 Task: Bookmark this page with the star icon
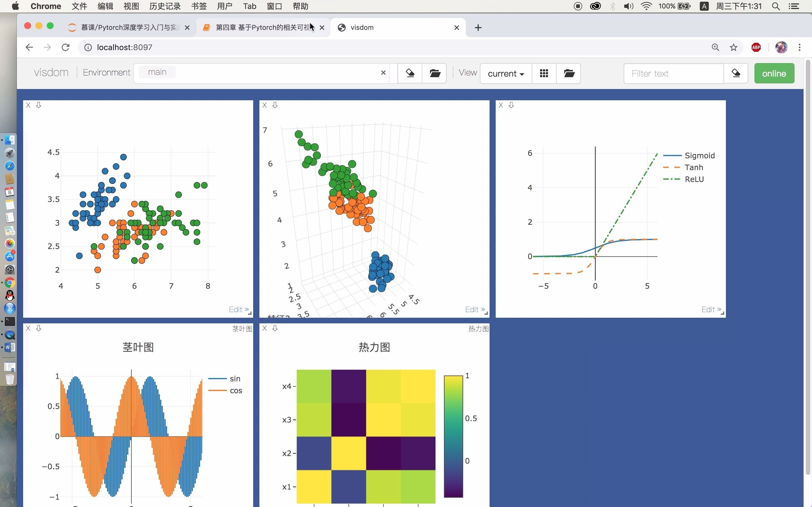point(734,47)
